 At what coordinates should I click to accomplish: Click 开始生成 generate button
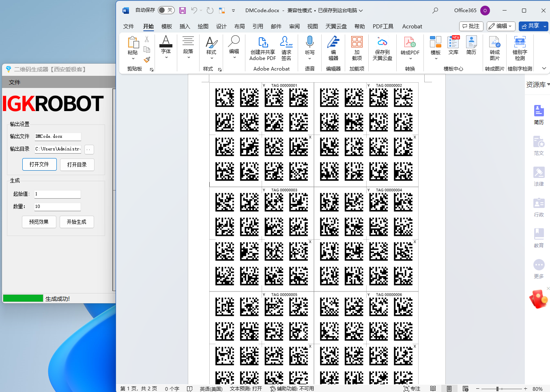tap(77, 222)
